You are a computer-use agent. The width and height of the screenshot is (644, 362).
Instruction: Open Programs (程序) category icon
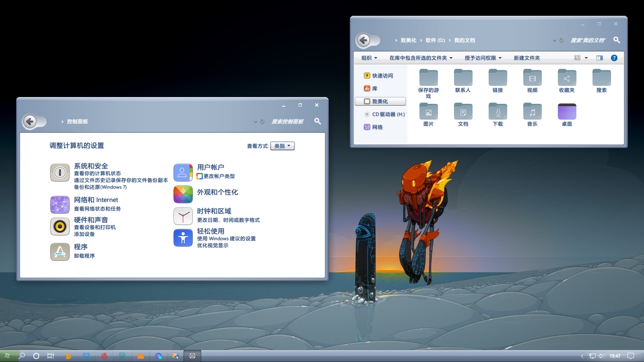60,252
